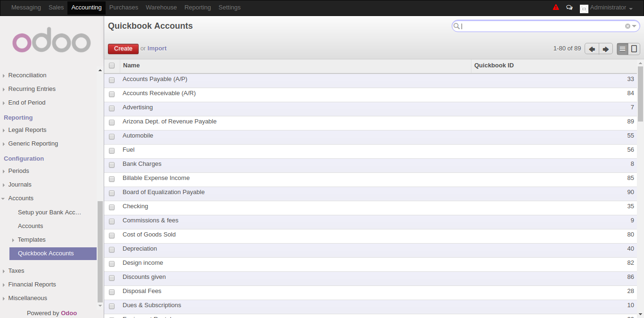The image size is (644, 318).
Task: Click the red Create button
Action: (123, 49)
